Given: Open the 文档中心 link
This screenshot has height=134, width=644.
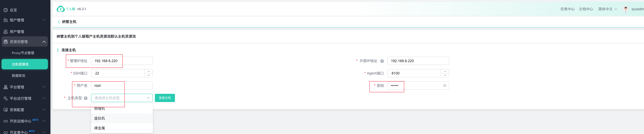Looking at the screenshot, I should 586,9.
